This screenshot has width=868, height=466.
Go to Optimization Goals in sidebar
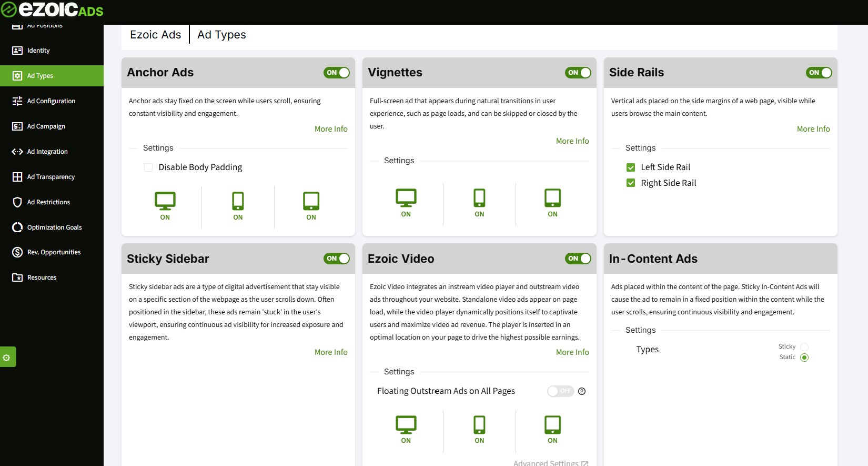(x=54, y=227)
